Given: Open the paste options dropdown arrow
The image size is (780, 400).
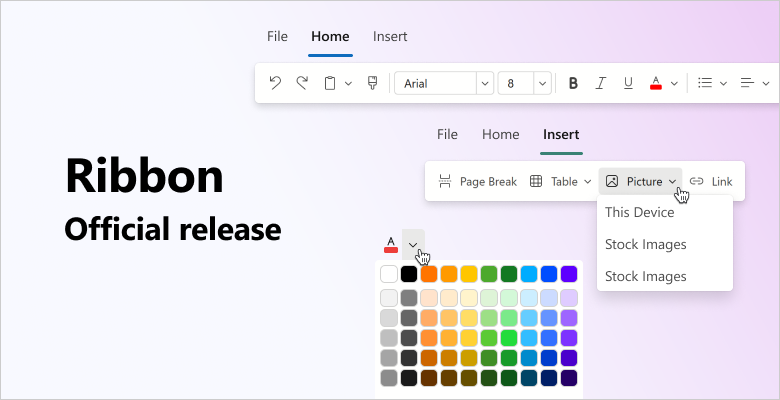Looking at the screenshot, I should click(348, 84).
